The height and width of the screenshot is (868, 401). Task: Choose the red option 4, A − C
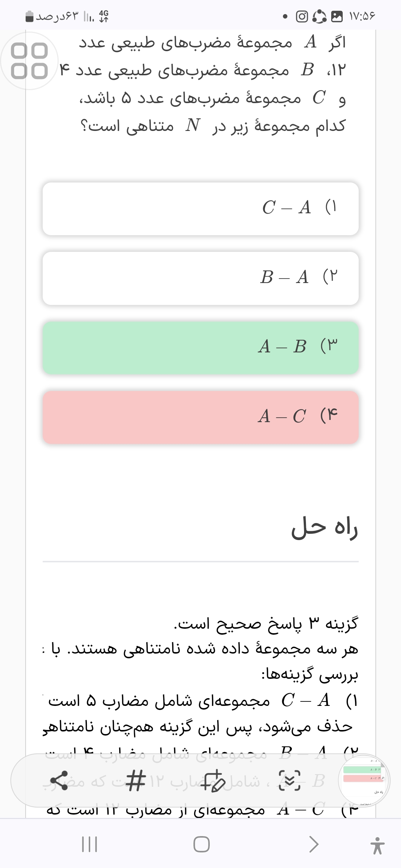coord(200,417)
